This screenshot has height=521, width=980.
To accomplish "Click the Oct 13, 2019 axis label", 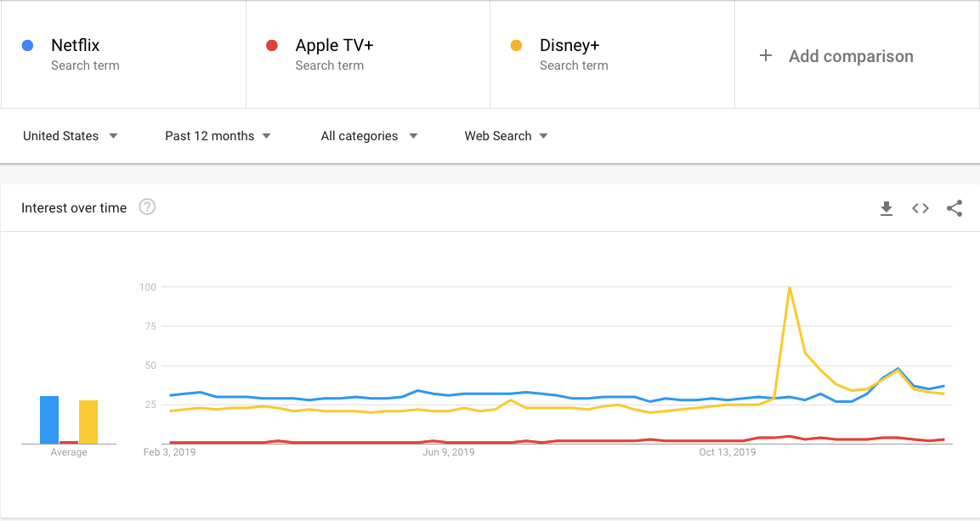I will pyautogui.click(x=727, y=452).
